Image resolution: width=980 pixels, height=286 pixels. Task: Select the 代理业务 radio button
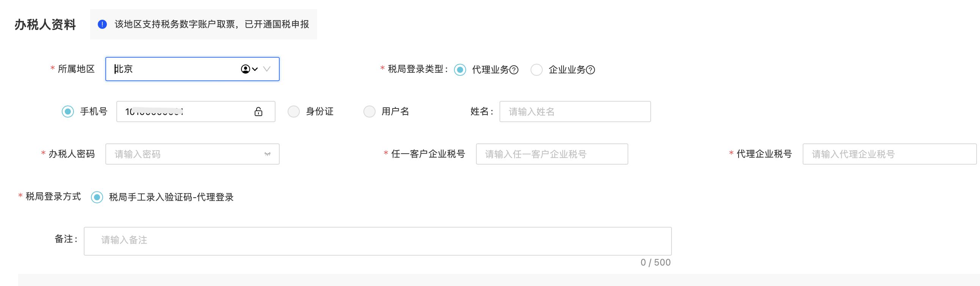click(460, 70)
